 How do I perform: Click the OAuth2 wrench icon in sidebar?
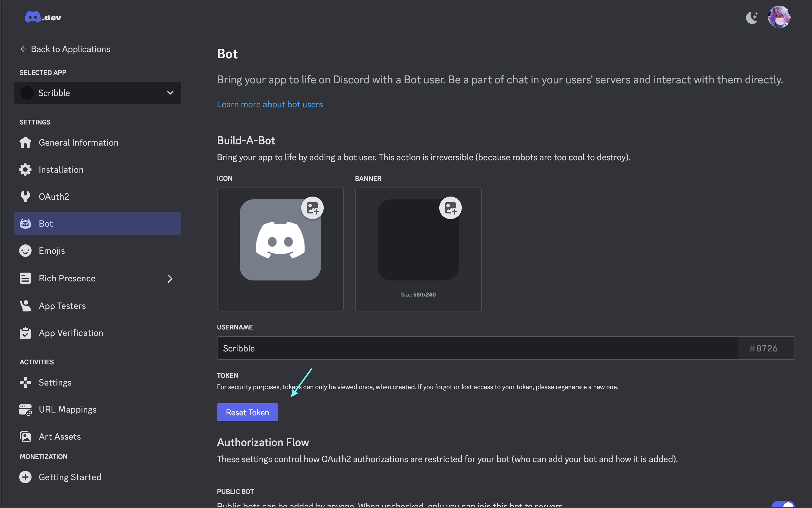pos(25,196)
